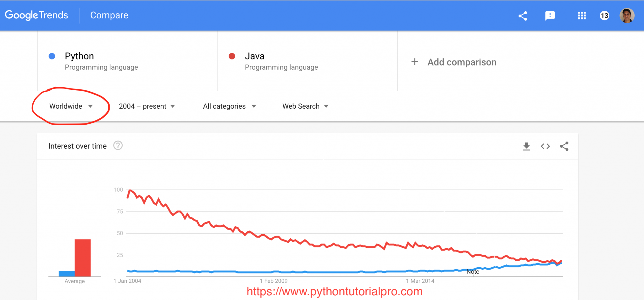Image resolution: width=644 pixels, height=300 pixels.
Task: Click the Compare menu item
Action: pos(109,15)
